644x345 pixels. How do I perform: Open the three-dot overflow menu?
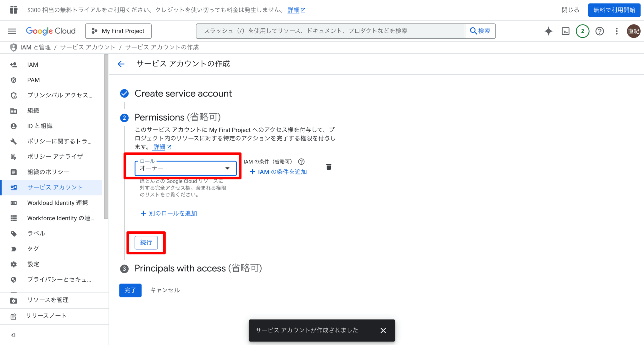pos(616,31)
